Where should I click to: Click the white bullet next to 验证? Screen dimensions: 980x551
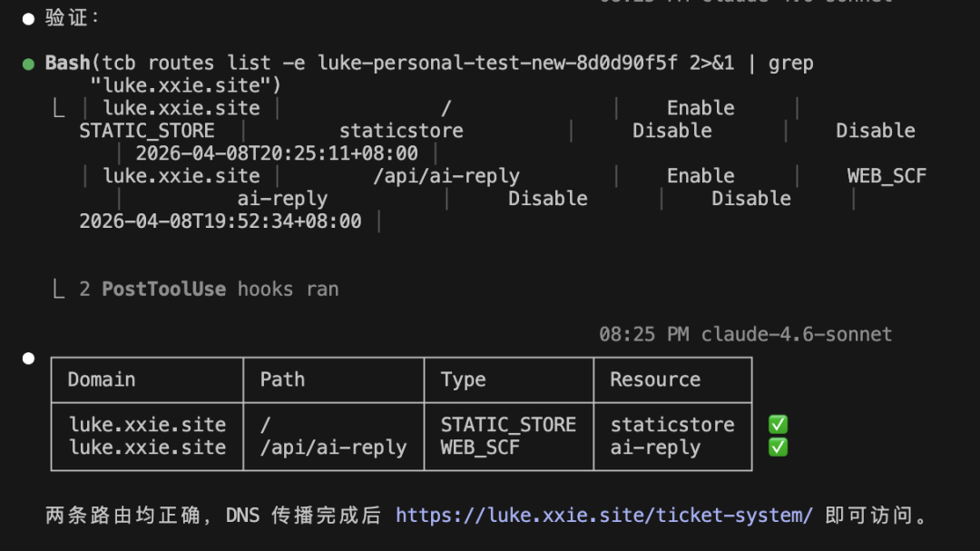coord(28,17)
